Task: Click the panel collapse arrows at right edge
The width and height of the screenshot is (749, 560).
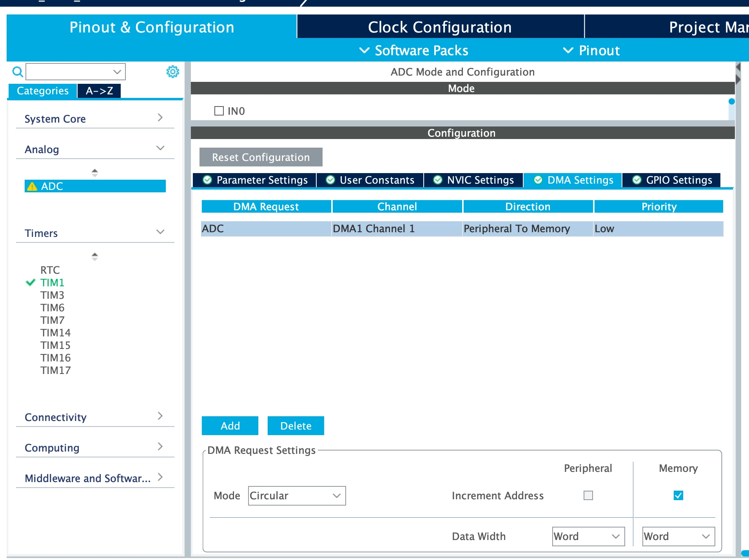Action: [x=738, y=73]
